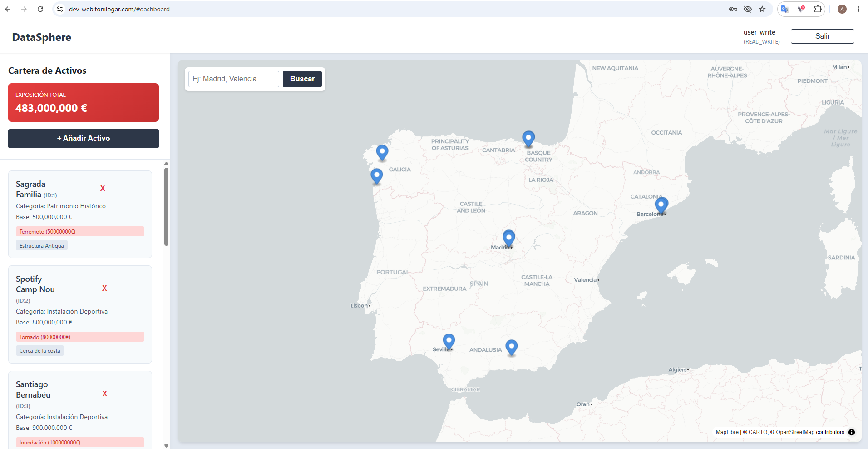
Task: Click the eastern Andalusia map marker
Action: (x=511, y=348)
